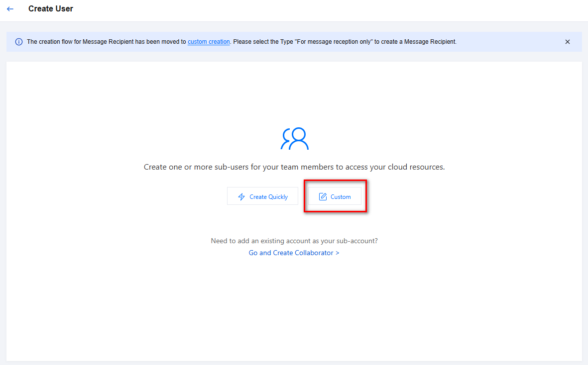Dismiss the Message Recipient notice banner

click(x=568, y=42)
